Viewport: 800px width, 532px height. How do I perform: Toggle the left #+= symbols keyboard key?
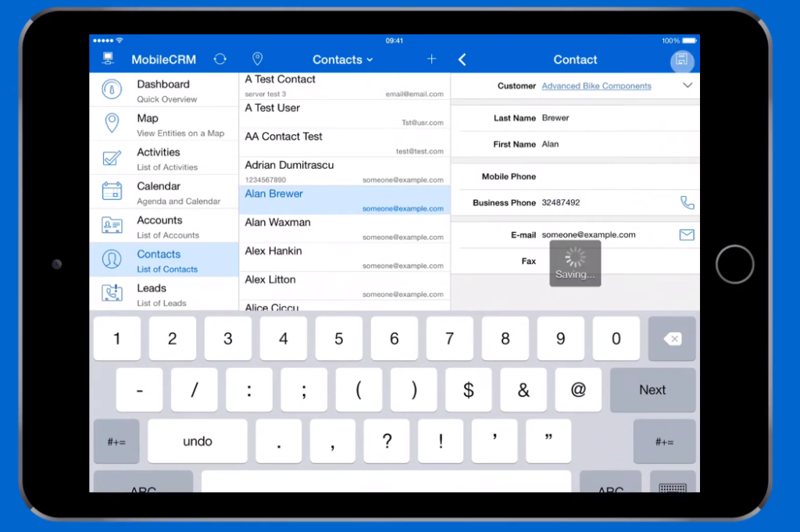[x=116, y=441]
